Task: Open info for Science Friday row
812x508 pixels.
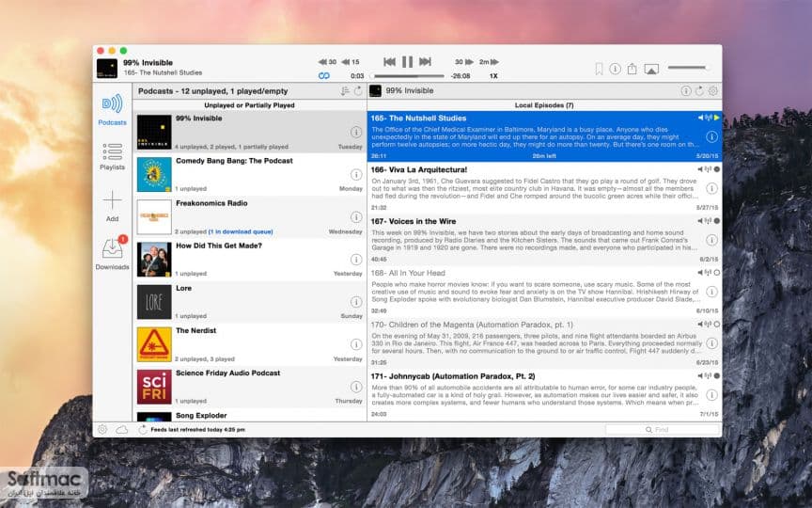Action: click(x=356, y=387)
